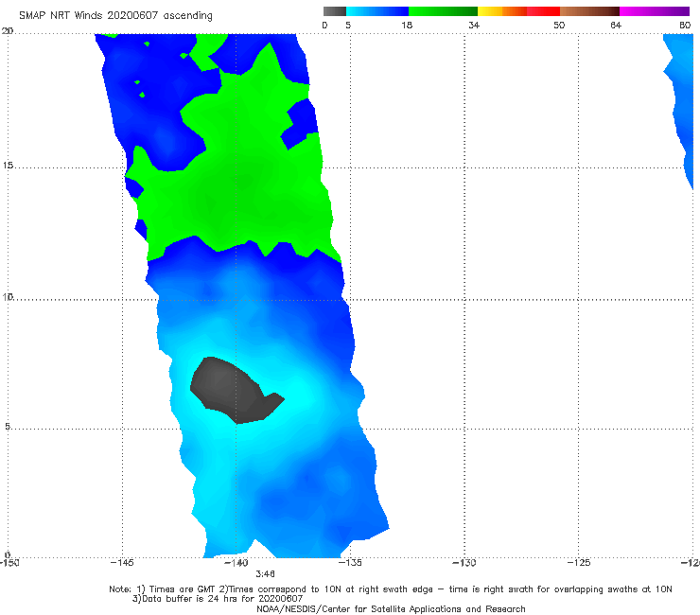Click the brown segment of the color bar
Image resolution: width=700 pixels, height=615 pixels.
(589, 11)
